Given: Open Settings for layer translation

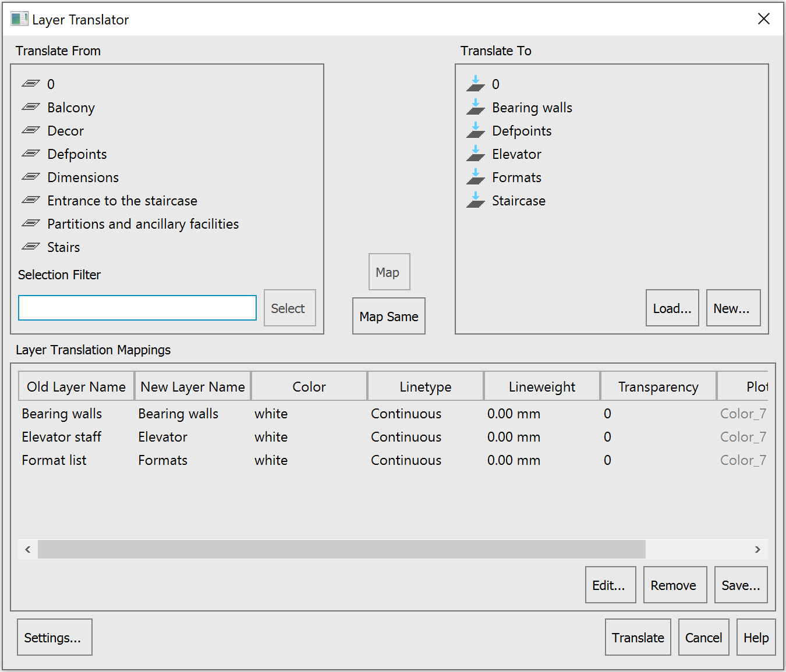Looking at the screenshot, I should coord(54,638).
